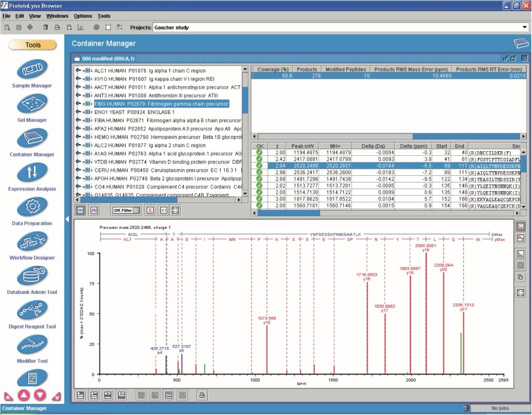Screen dimensions: 532x415
Task: Collapse the Tools sidebar with left arrow
Action: (67, 219)
